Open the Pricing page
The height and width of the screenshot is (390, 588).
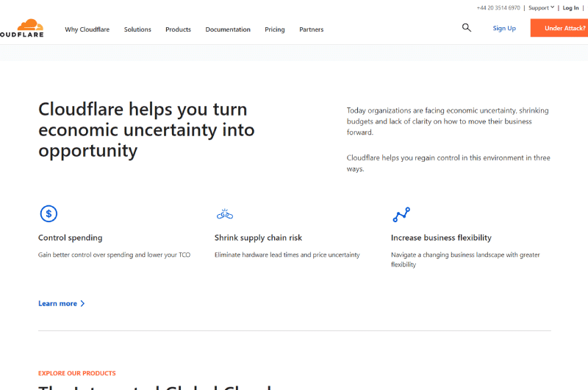pos(274,29)
